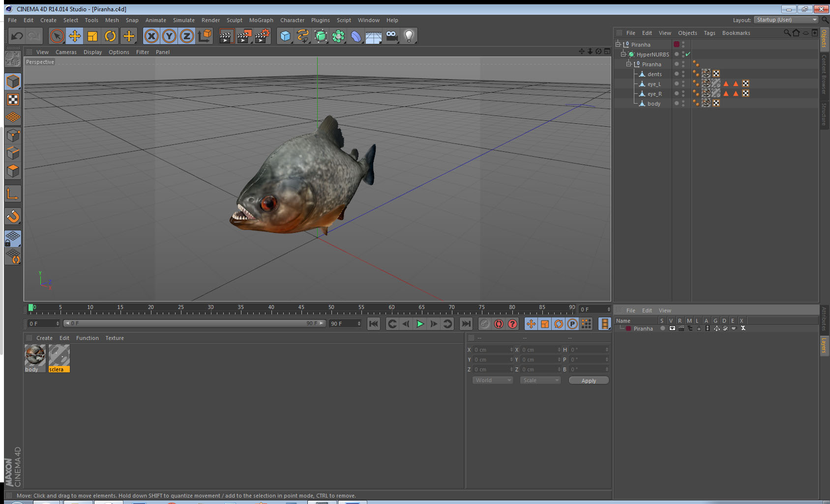Open the MoGraph menu
The width and height of the screenshot is (830, 504).
261,20
